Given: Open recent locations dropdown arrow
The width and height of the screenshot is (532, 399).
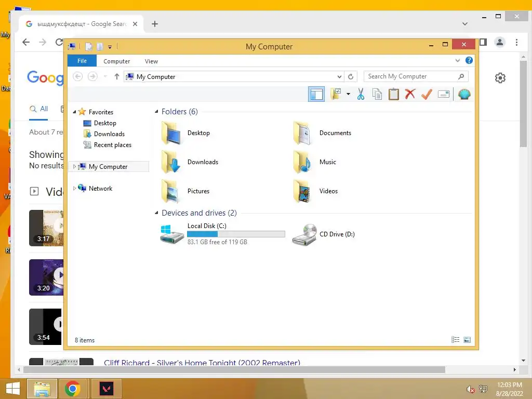Looking at the screenshot, I should pos(105,76).
